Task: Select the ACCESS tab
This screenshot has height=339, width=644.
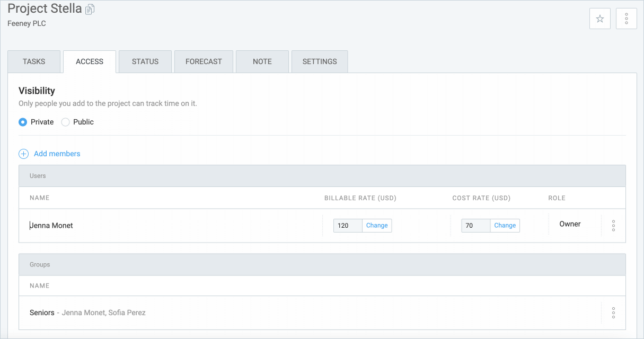Action: coord(89,61)
